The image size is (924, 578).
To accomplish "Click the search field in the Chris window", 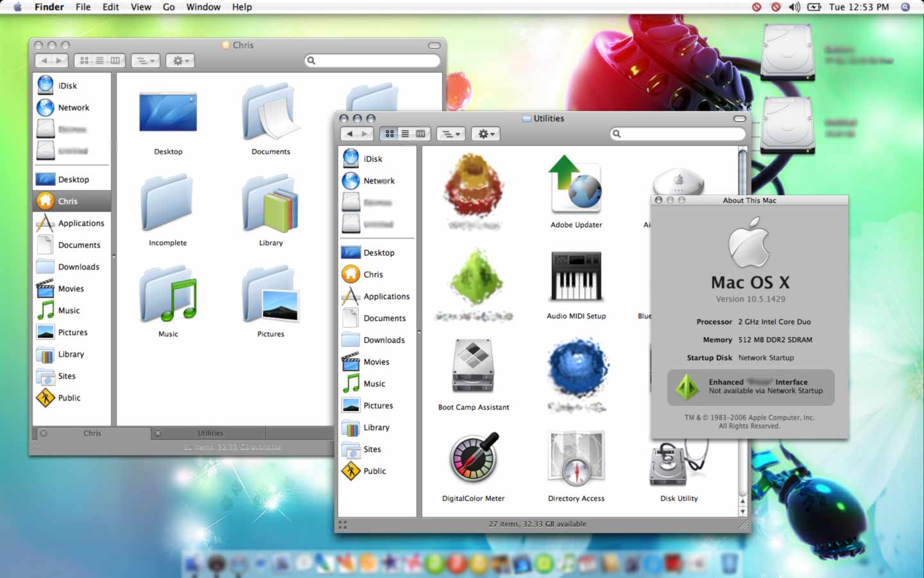I will click(372, 60).
